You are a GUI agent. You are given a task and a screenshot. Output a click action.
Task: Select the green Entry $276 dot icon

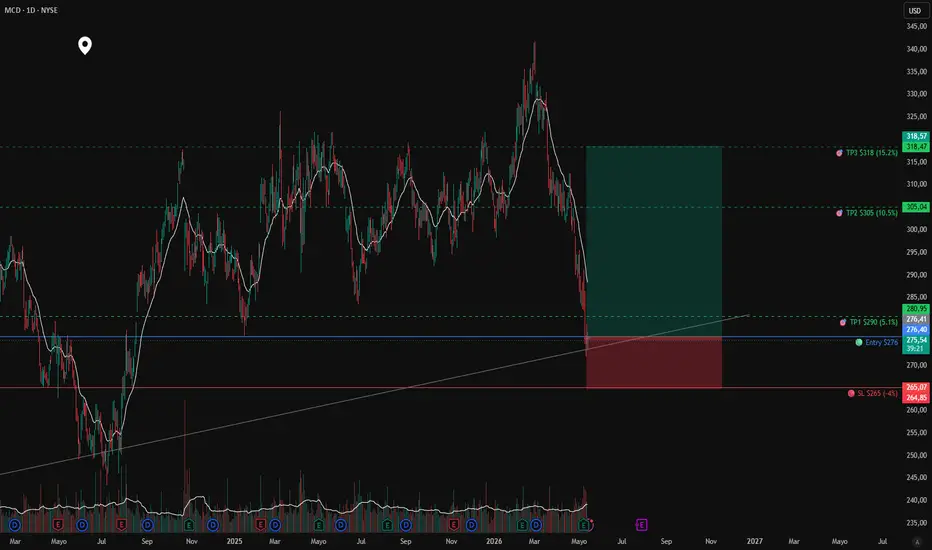(859, 342)
